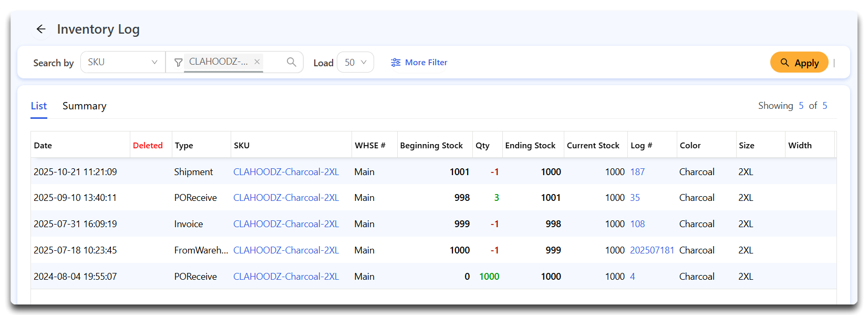Screen dimensions: 868x315
Task: Expand the Load 50 dropdown
Action: [x=355, y=63]
